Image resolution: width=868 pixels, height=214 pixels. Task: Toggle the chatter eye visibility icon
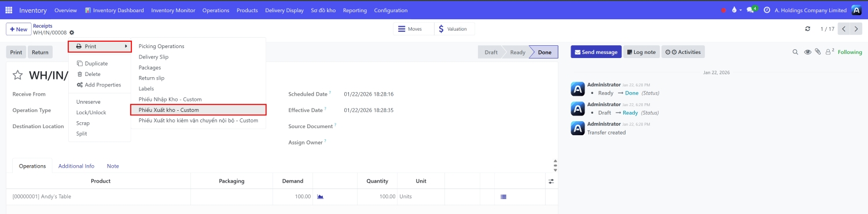pos(807,52)
